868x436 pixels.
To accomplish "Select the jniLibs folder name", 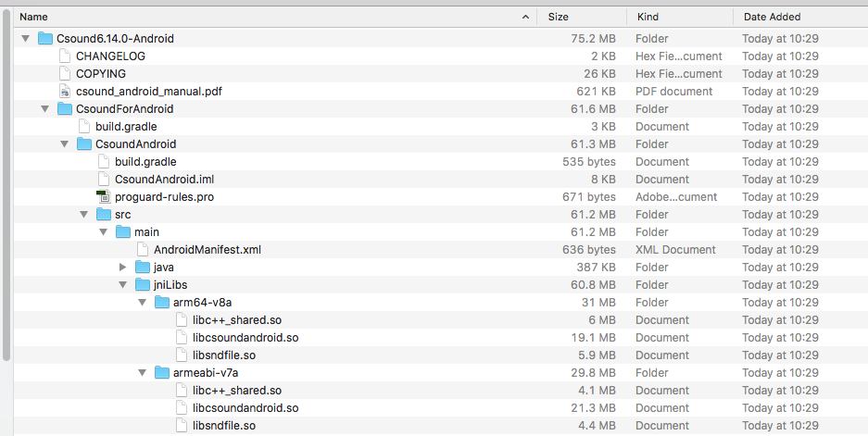I will click(x=170, y=285).
